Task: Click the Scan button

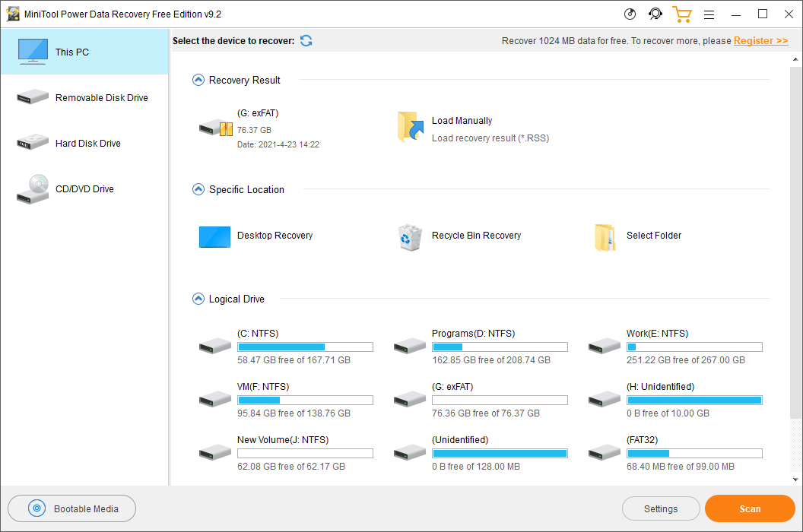Action: click(x=750, y=508)
